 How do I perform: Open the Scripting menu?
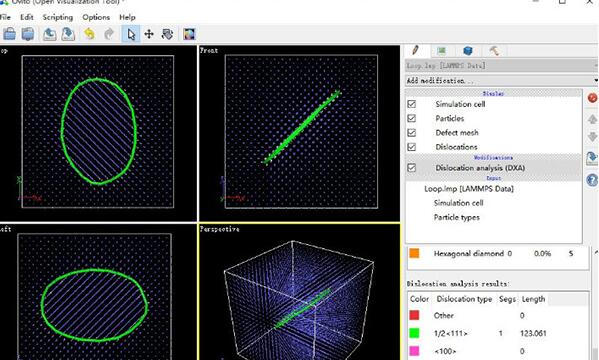pos(58,17)
